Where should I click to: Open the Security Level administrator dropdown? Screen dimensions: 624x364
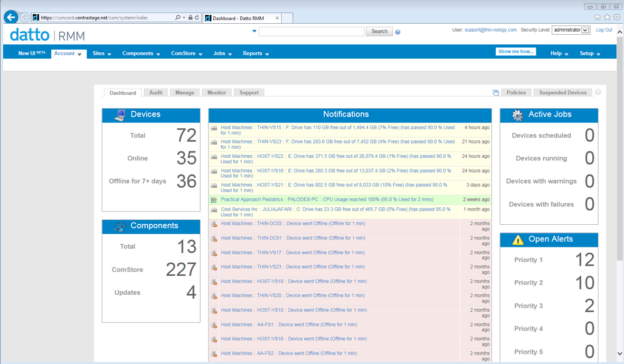coord(571,30)
